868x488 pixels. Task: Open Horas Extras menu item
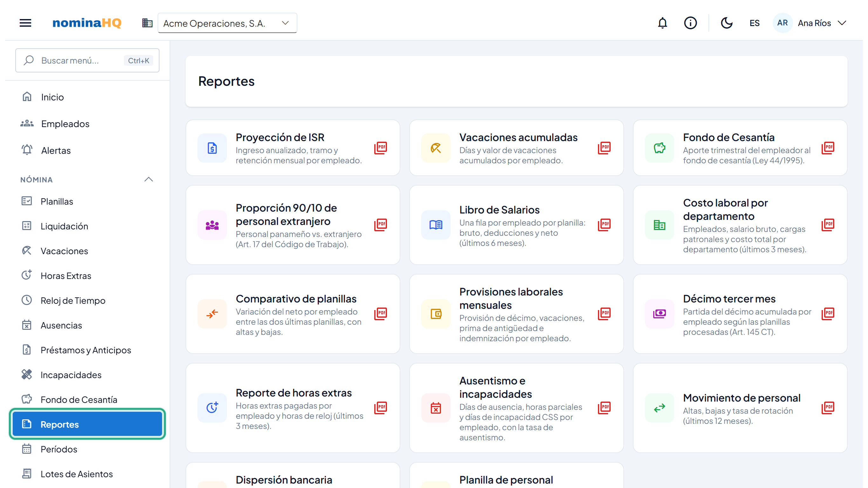click(x=87, y=276)
